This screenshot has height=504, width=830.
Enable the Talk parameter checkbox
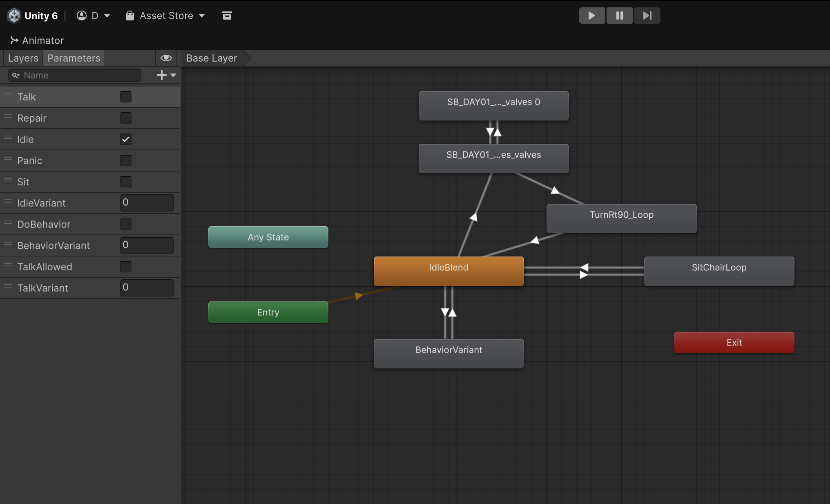click(126, 97)
